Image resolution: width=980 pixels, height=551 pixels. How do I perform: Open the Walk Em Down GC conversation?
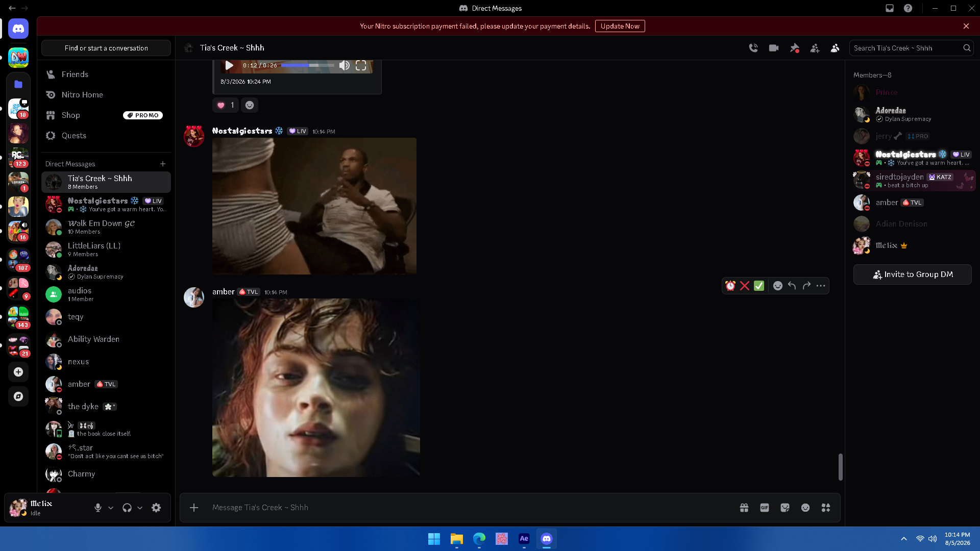[106, 227]
